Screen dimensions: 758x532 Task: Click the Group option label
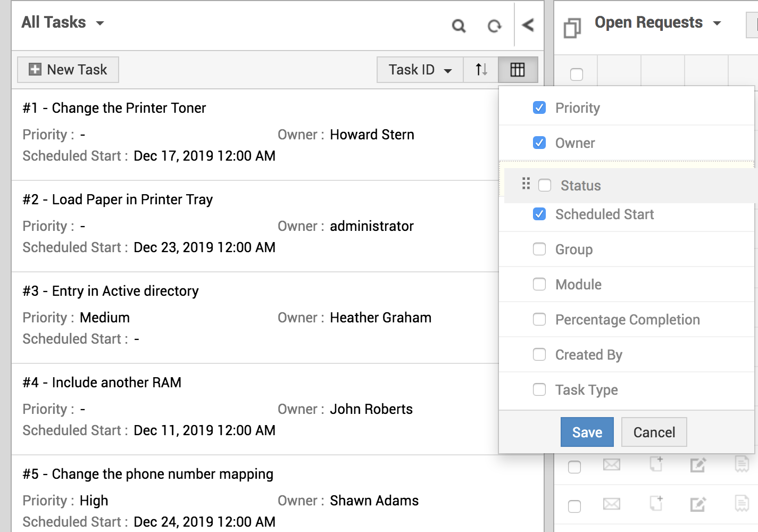point(574,250)
